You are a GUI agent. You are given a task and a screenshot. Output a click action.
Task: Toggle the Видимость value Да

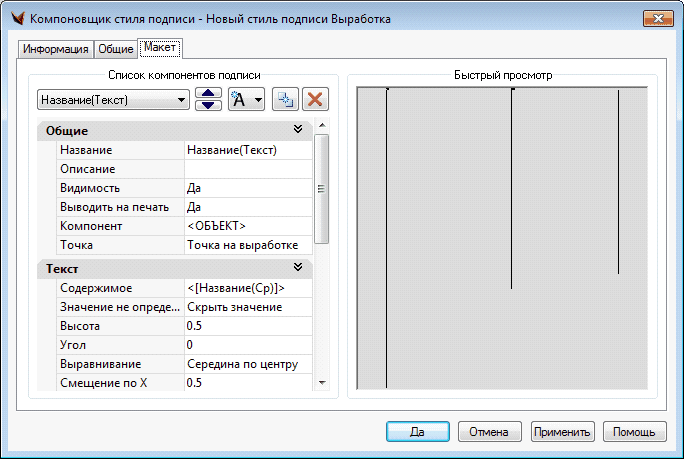pyautogui.click(x=247, y=188)
